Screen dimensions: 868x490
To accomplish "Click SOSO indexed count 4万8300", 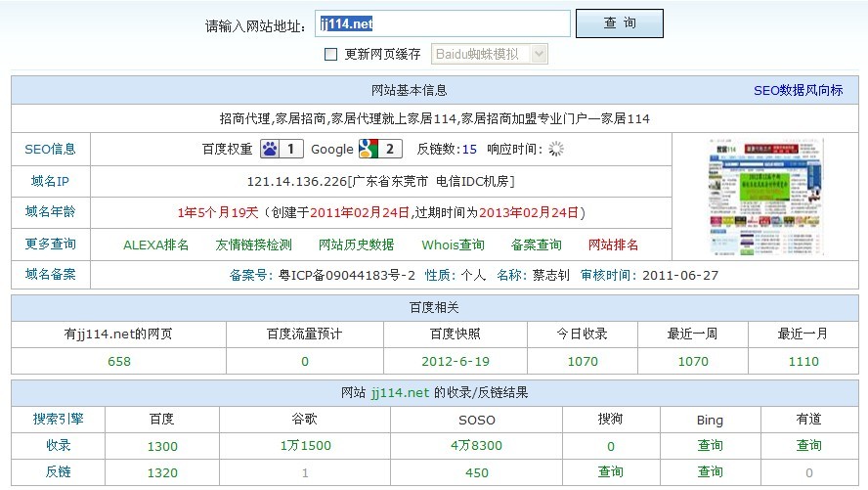I will (476, 446).
